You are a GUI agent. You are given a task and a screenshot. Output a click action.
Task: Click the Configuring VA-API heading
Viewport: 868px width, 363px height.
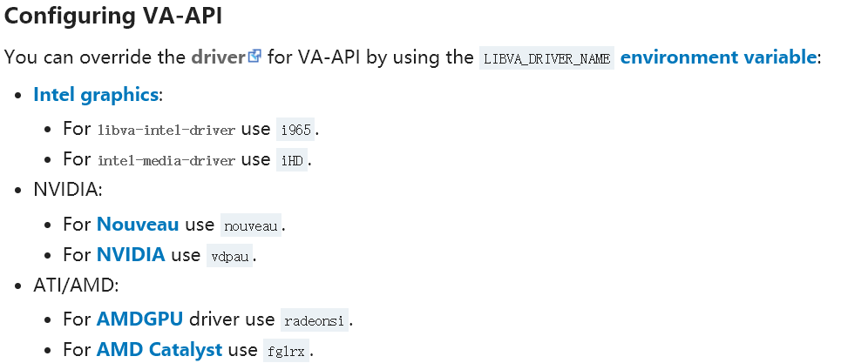click(x=113, y=16)
